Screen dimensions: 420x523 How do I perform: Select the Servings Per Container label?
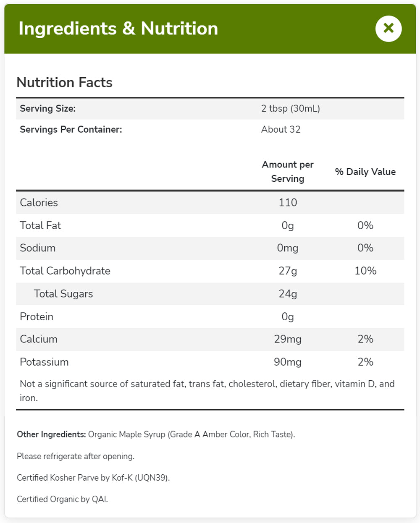click(x=71, y=129)
